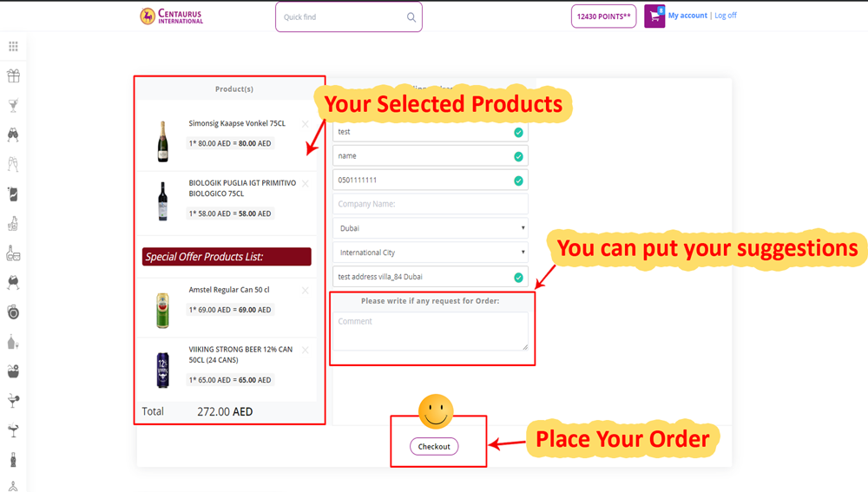Click the Checkout button
The width and height of the screenshot is (868, 492).
(434, 447)
